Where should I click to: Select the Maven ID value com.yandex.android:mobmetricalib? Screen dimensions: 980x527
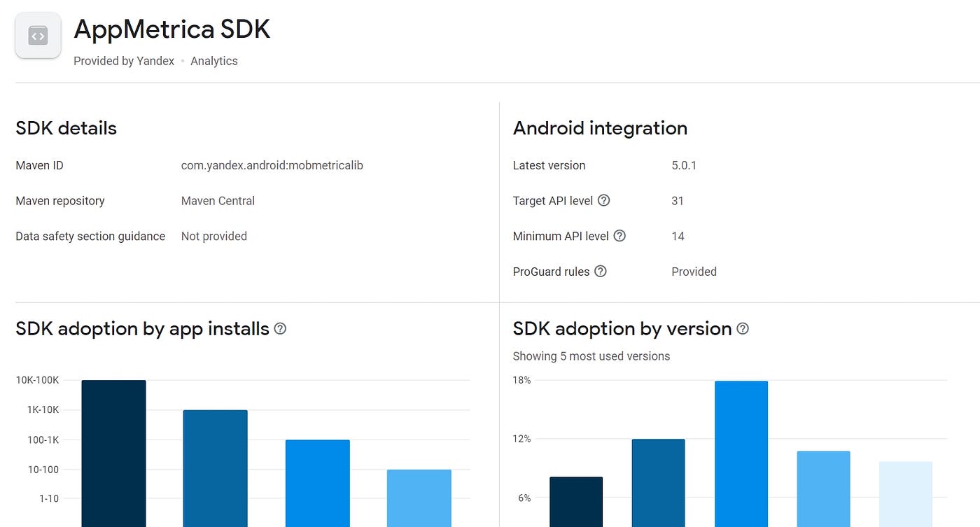coord(272,165)
